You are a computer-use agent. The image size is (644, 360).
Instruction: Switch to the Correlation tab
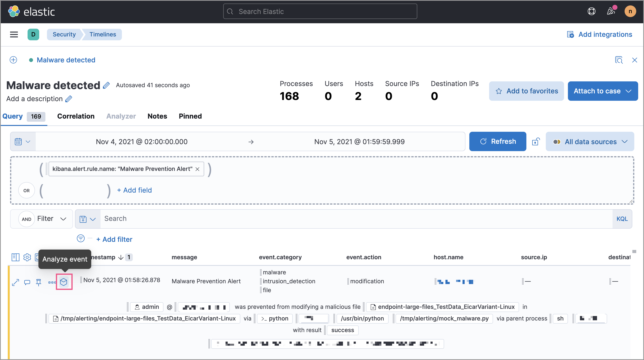(x=76, y=117)
